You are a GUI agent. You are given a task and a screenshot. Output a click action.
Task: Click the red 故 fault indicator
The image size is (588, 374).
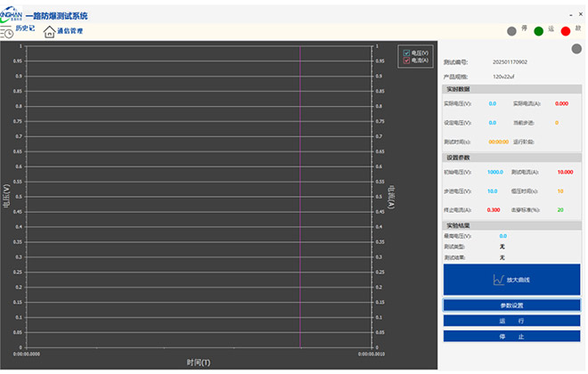tap(565, 31)
